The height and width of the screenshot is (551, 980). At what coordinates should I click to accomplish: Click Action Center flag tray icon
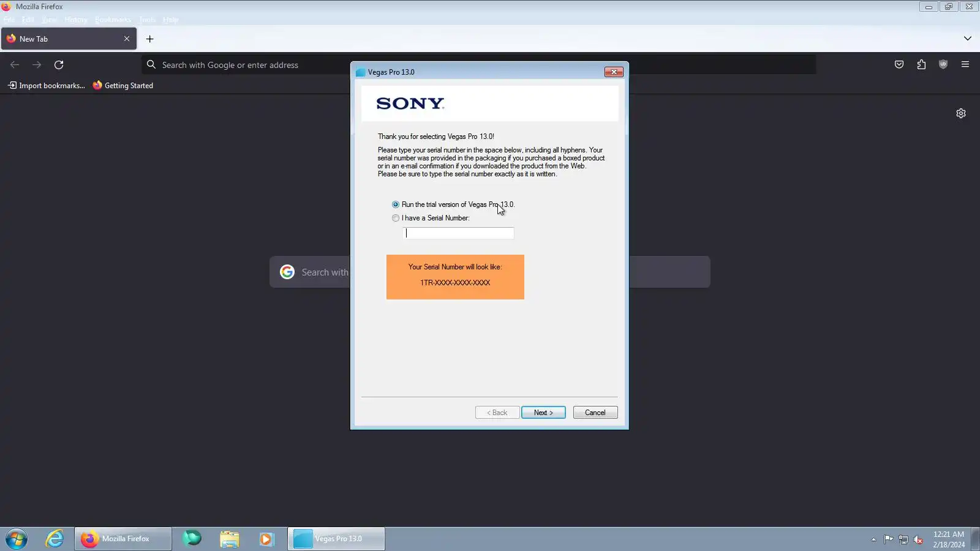tap(888, 539)
